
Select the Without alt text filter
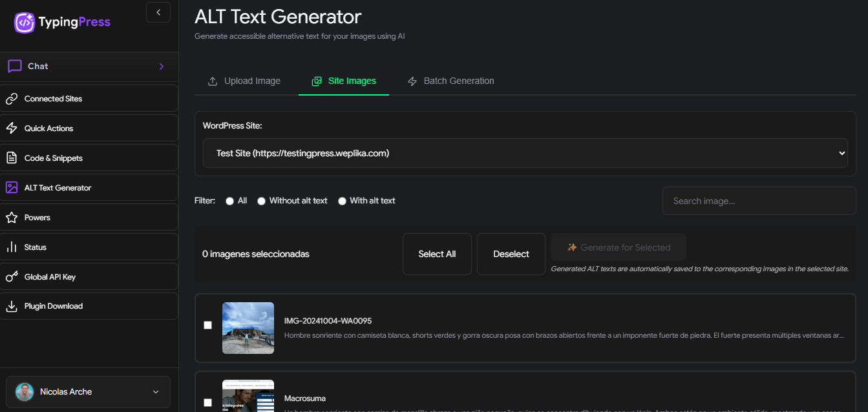[x=261, y=201]
